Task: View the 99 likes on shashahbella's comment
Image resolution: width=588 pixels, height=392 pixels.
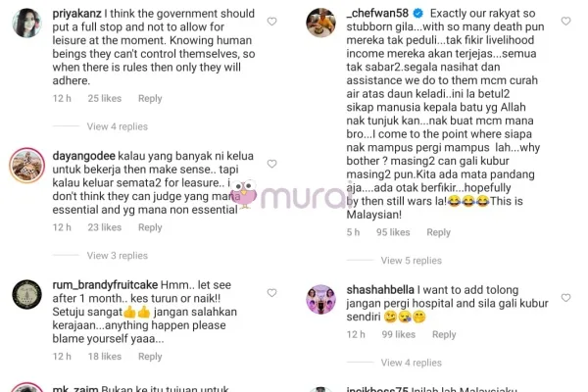Action: point(398,334)
